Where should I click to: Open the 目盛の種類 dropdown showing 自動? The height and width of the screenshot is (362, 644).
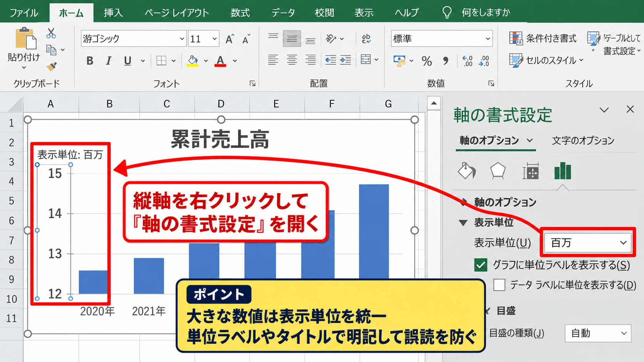(598, 333)
